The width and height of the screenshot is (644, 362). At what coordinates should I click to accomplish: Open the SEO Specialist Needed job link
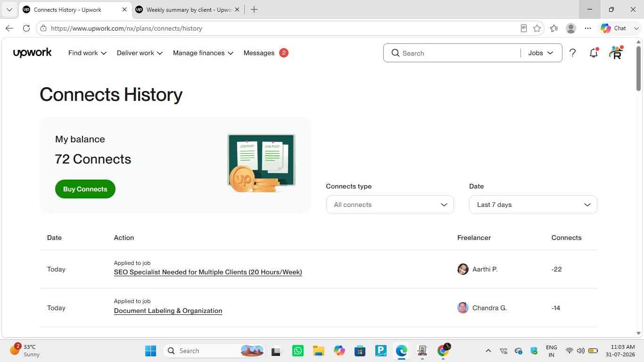click(208, 272)
